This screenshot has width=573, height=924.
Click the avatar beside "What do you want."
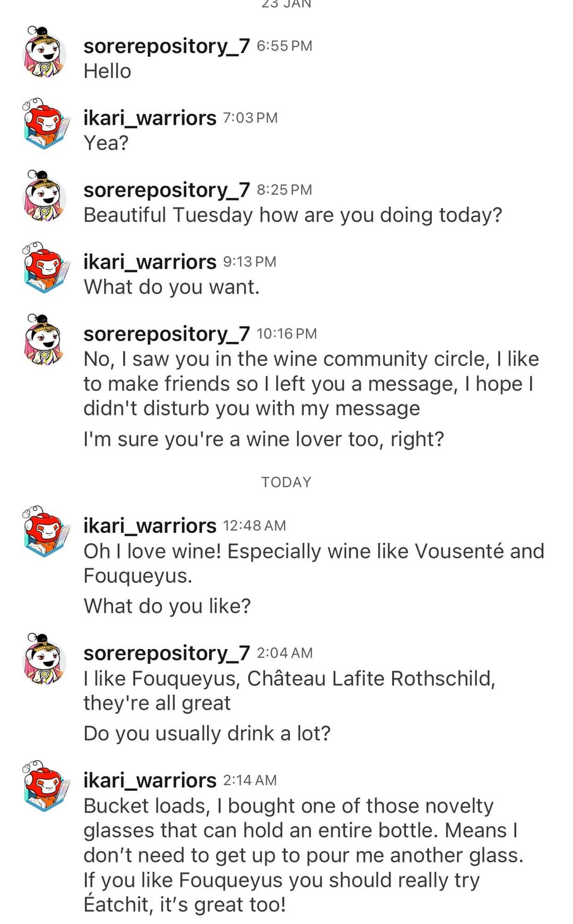(x=46, y=269)
